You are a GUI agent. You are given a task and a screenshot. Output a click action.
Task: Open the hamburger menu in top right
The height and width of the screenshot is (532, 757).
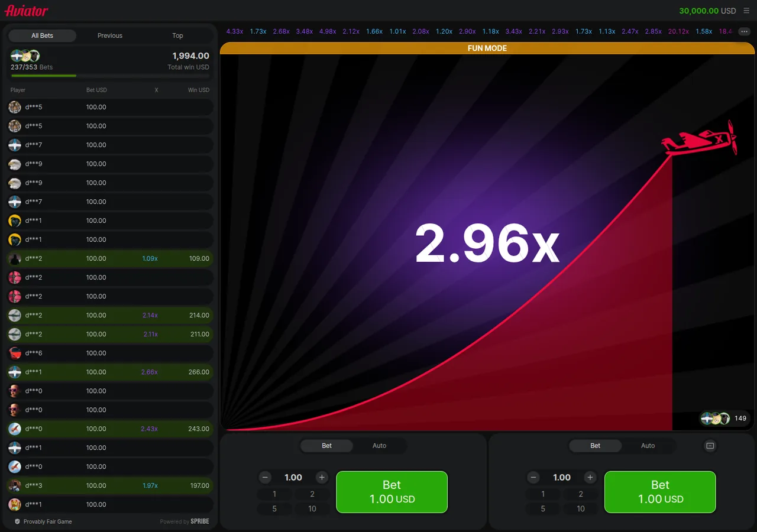tap(746, 11)
